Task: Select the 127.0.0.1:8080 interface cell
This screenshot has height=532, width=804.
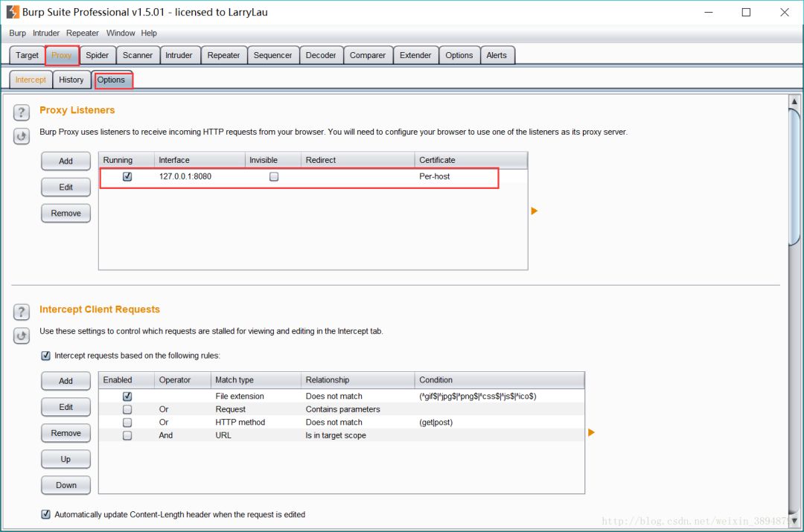Action: coord(185,176)
